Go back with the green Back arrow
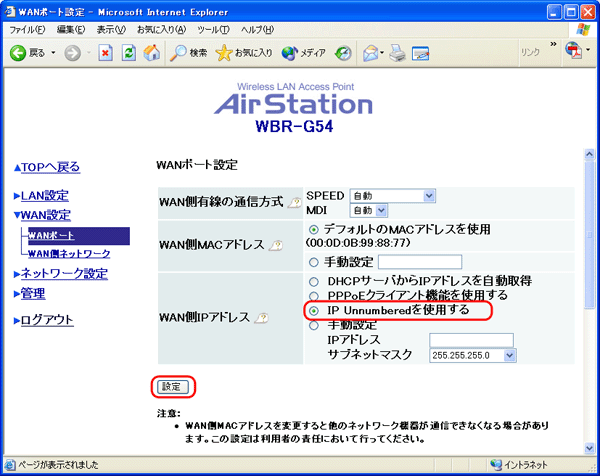 (18, 53)
